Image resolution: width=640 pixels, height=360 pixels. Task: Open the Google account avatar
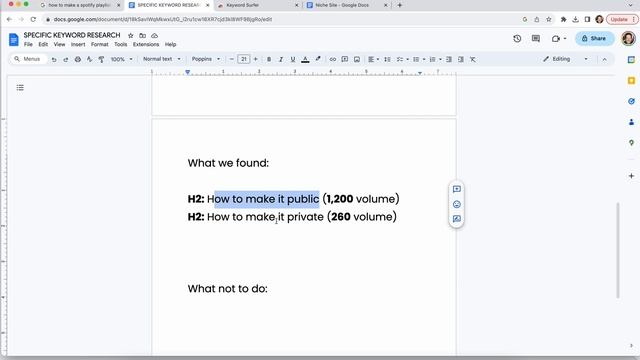click(628, 38)
